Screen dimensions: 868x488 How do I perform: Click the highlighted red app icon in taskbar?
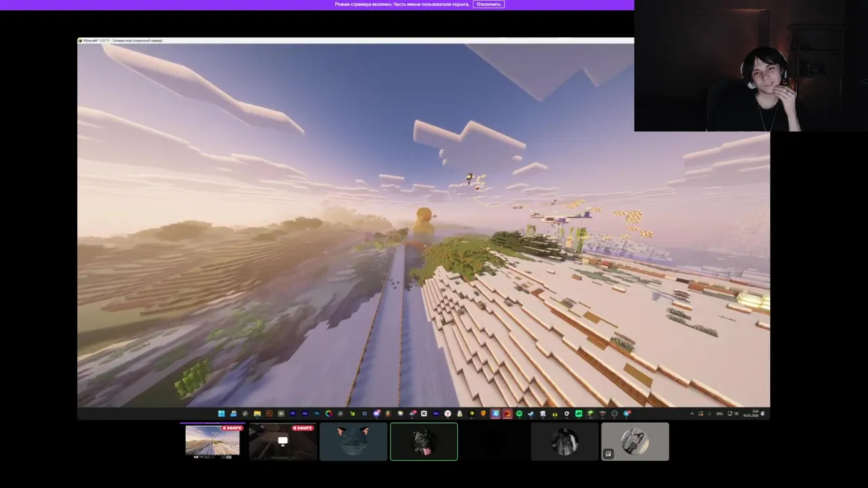[507, 413]
